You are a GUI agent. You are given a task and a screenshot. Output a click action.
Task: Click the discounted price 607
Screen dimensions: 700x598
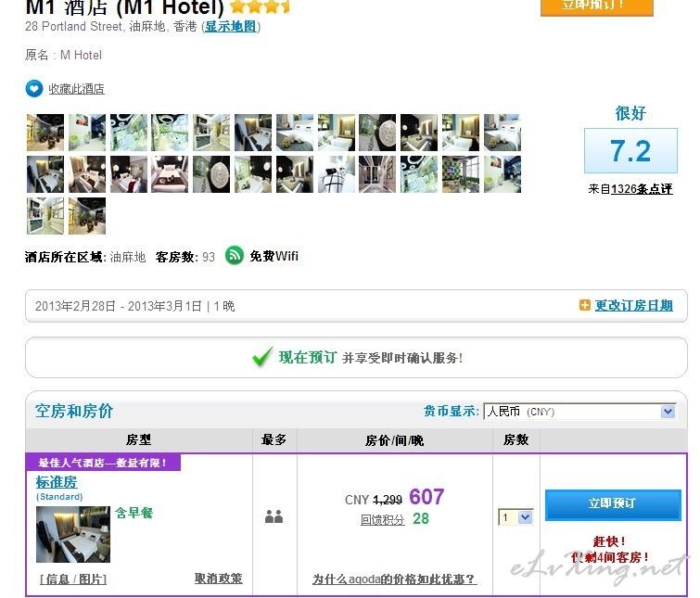[x=426, y=496]
